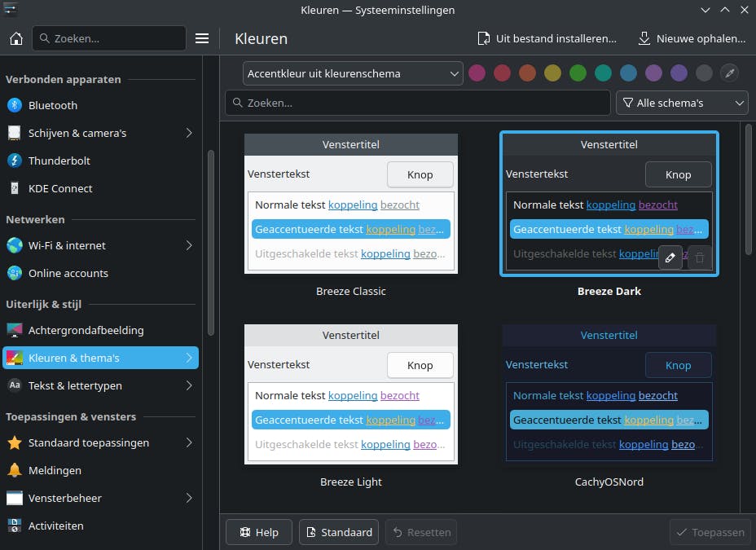
Task: Click the Wi-Fi & internet globe icon
Action: [x=15, y=245]
